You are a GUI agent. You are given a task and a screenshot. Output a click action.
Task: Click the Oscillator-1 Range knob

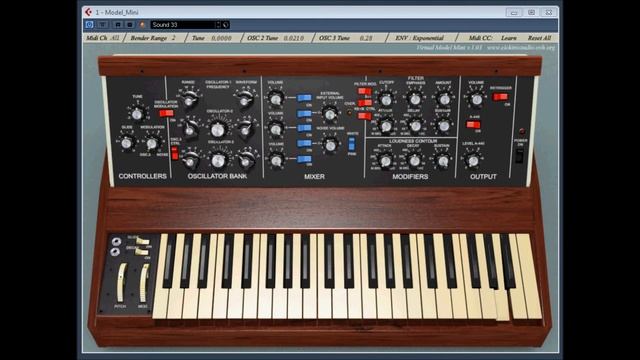[x=189, y=99]
